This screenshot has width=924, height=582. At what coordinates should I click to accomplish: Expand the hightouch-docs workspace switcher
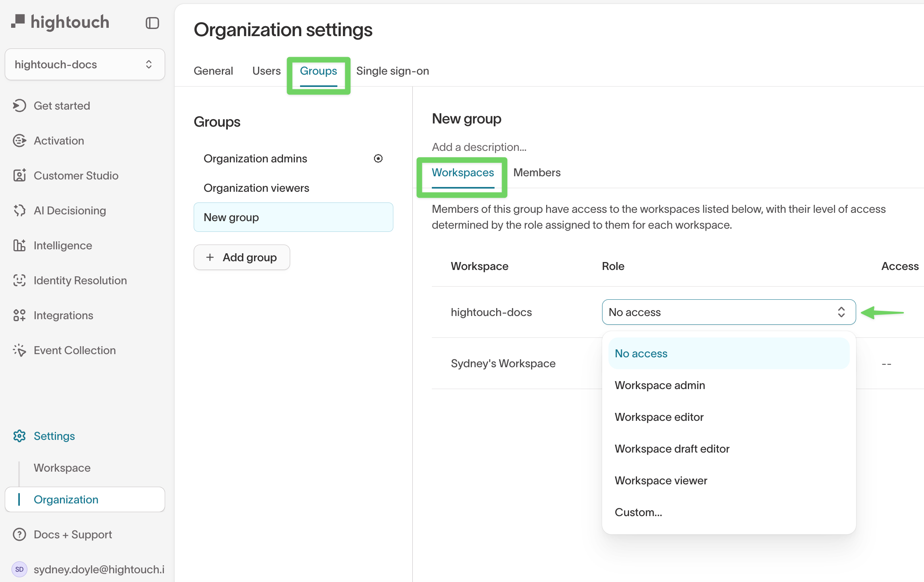click(85, 64)
